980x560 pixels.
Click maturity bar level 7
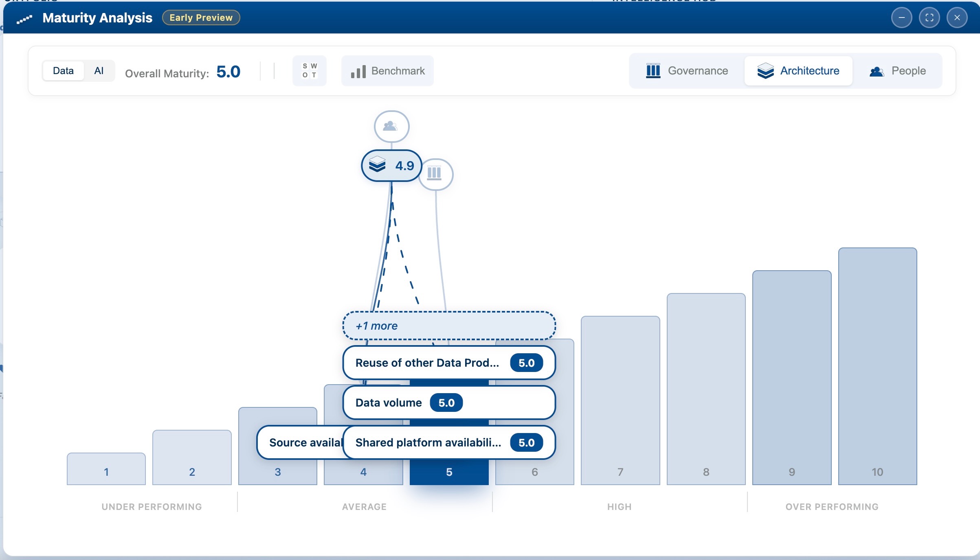click(x=620, y=400)
